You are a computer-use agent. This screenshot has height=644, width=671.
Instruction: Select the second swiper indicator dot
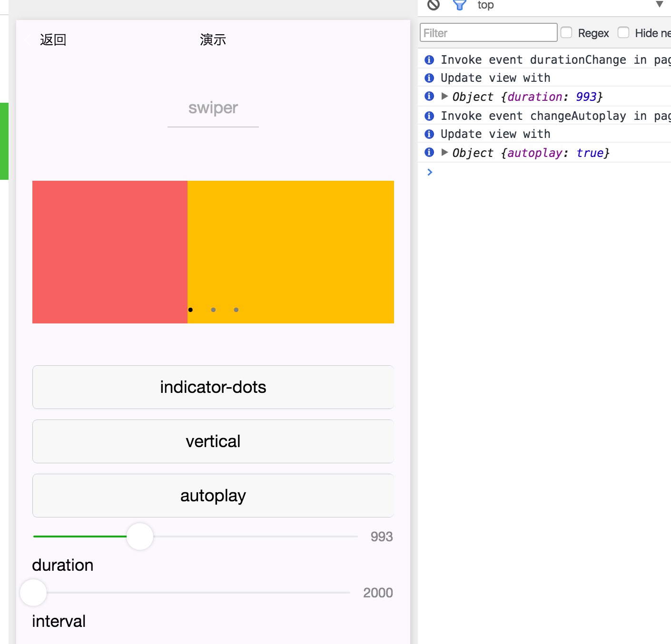[213, 310]
